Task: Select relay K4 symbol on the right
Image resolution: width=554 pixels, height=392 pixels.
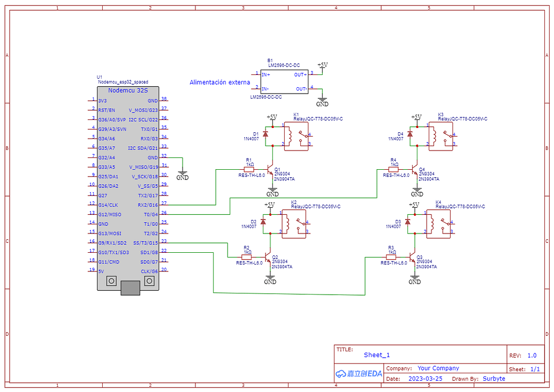Action: click(x=439, y=225)
